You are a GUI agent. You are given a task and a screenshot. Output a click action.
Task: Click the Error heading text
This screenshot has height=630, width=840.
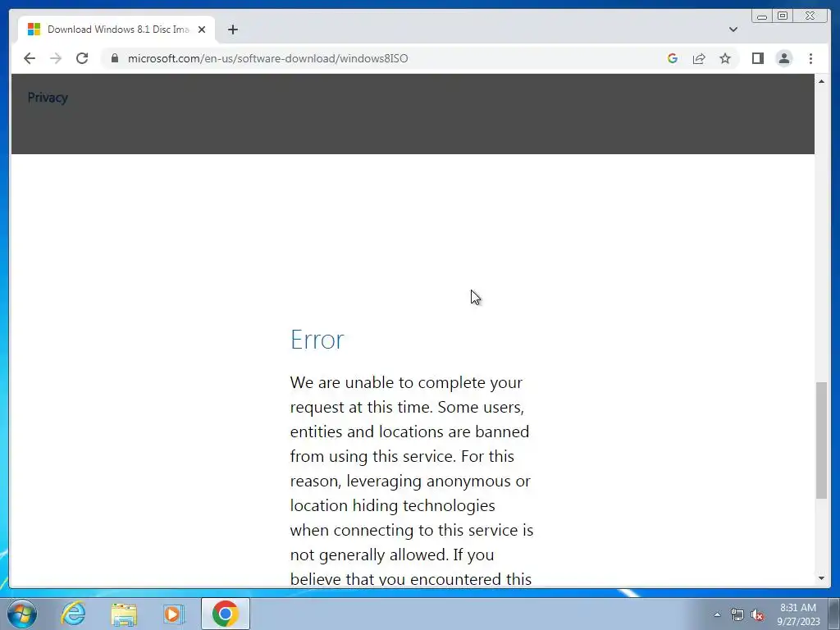coord(317,340)
